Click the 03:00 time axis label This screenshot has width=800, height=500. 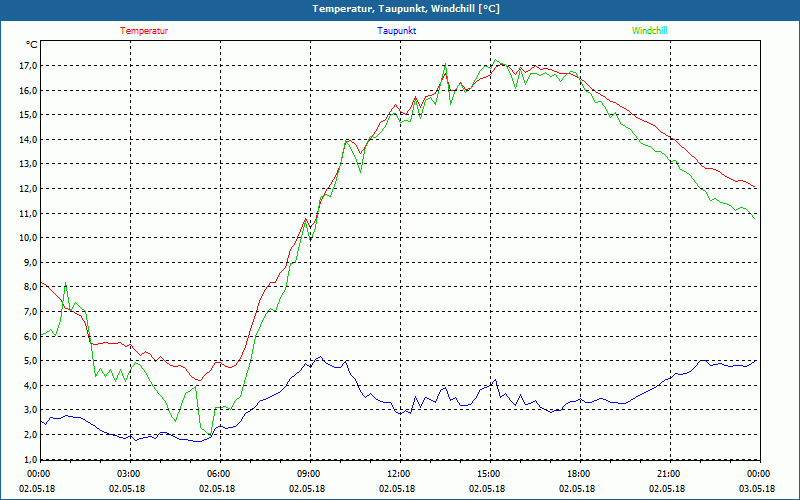point(129,474)
